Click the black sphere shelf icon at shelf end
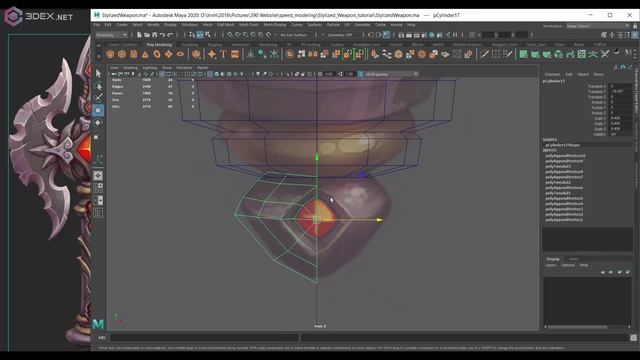640x360 pixels. [x=616, y=51]
